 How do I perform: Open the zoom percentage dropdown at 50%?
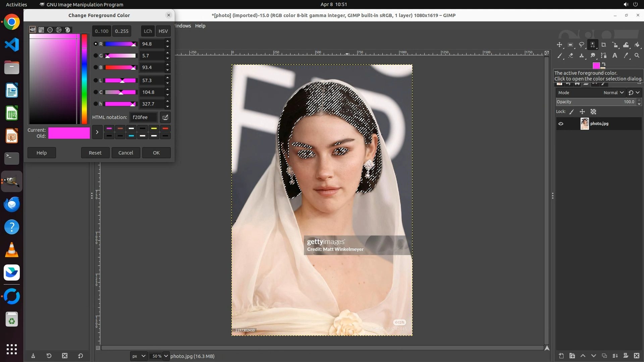pyautogui.click(x=166, y=356)
